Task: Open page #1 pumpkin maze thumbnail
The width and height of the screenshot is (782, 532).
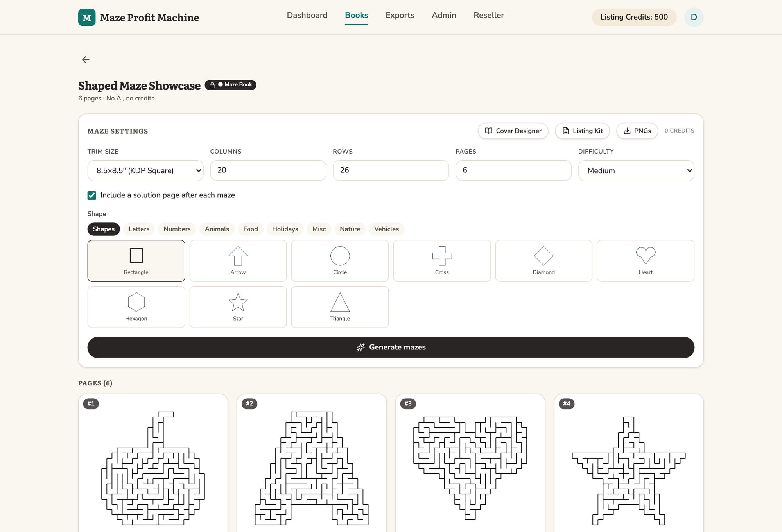Action: tap(153, 463)
